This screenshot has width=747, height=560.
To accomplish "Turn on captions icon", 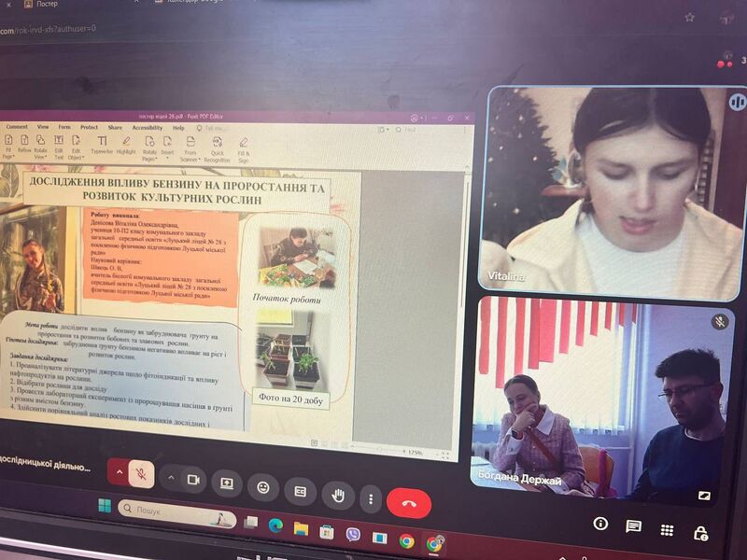I will (x=300, y=490).
